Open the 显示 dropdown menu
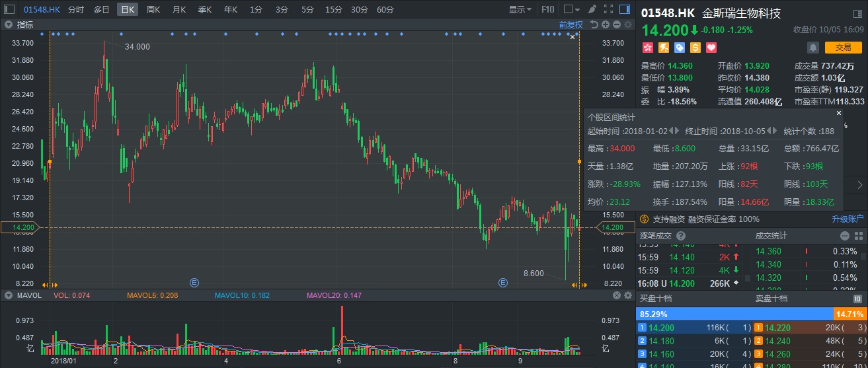This screenshot has height=368, width=868. (520, 10)
